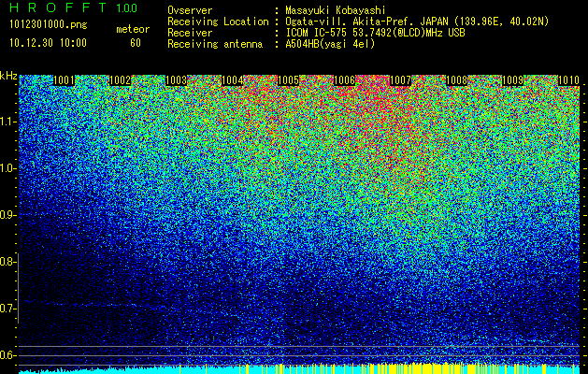Click the Receiving antenna label

[x=215, y=44]
